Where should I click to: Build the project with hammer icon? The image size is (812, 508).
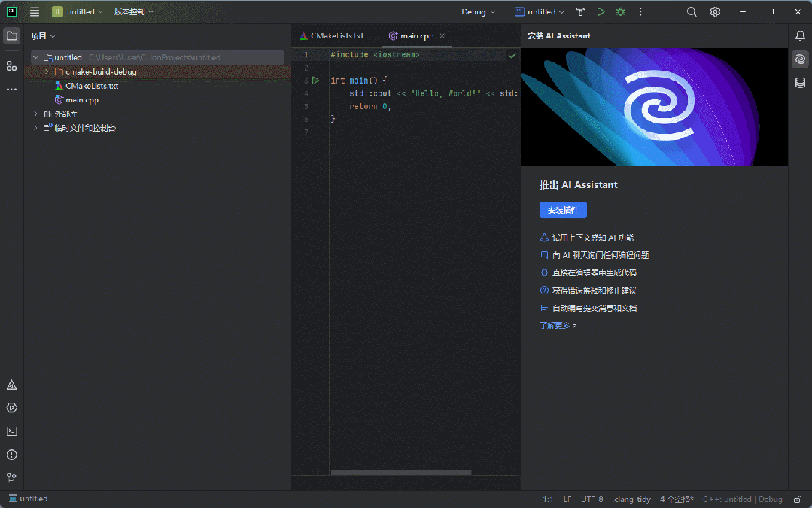click(580, 11)
